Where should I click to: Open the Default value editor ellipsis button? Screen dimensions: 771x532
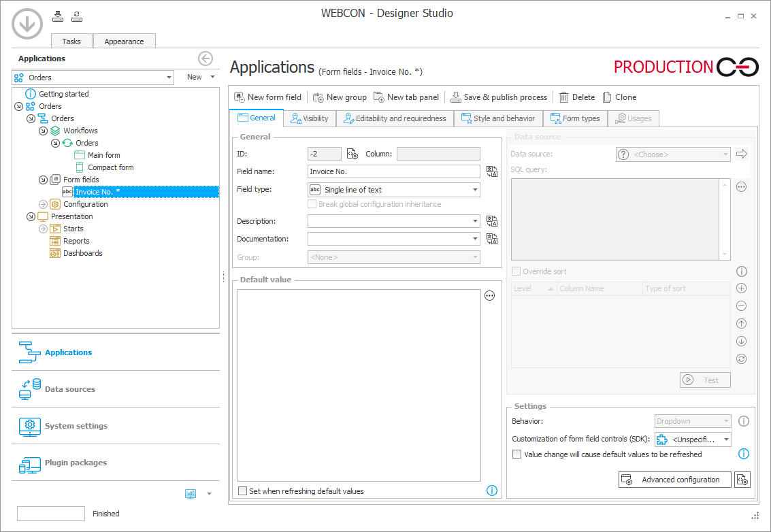click(490, 295)
